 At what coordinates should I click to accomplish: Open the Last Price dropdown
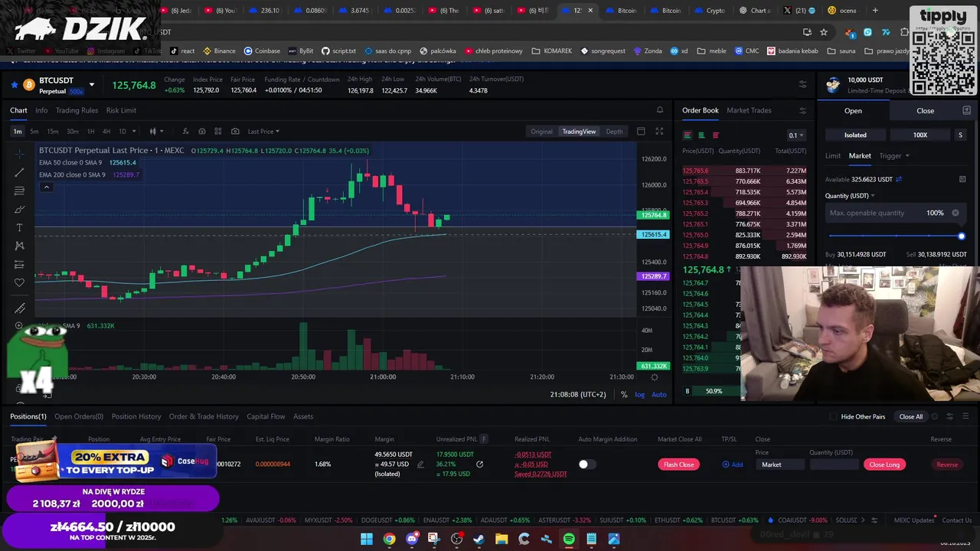coord(263,132)
